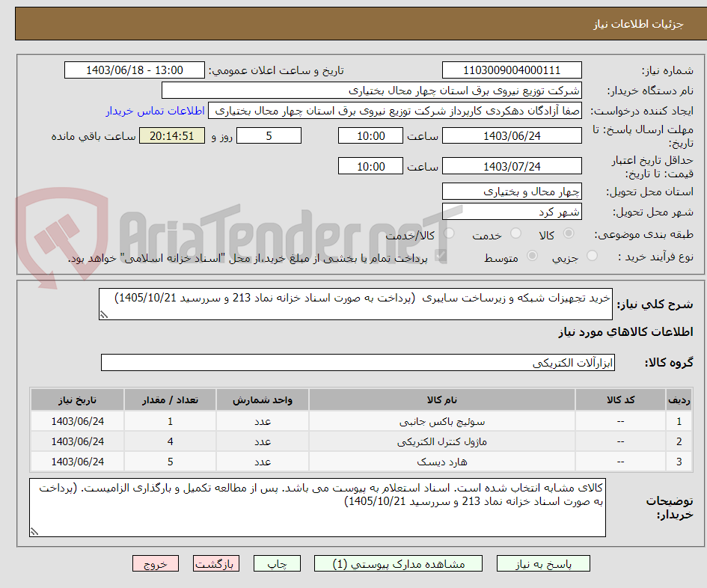Click the resize handle of توضیحات خریدار textarea
707x588 pixels.
(x=34, y=532)
